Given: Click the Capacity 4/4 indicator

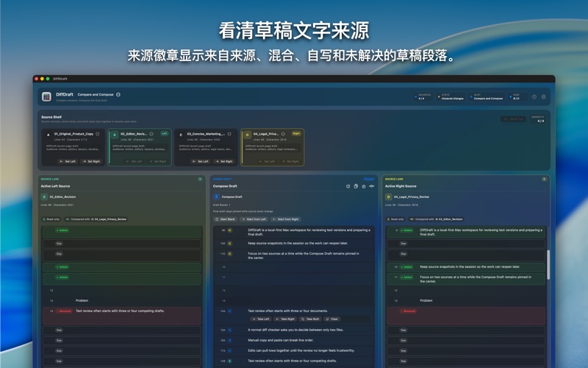Looking at the screenshot, I should pos(538,119).
